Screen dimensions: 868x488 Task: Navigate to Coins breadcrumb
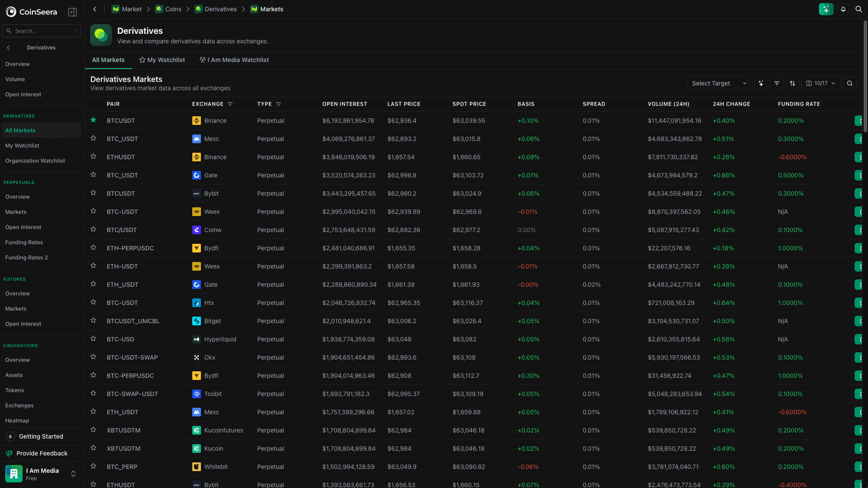(x=168, y=9)
